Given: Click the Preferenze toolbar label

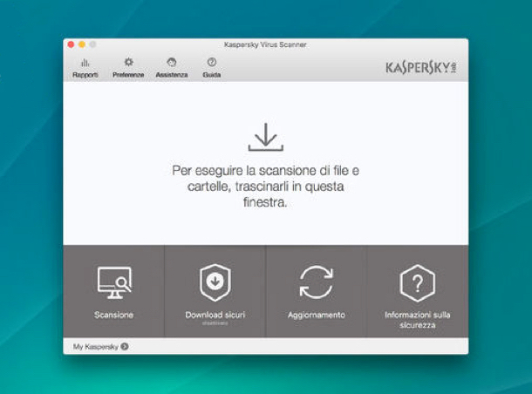Looking at the screenshot, I should click(128, 75).
